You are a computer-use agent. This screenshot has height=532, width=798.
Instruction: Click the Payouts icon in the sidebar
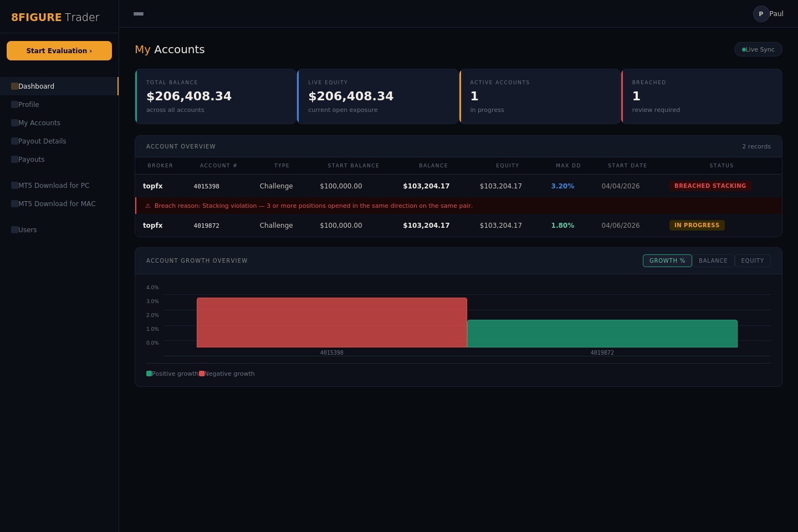point(14,160)
